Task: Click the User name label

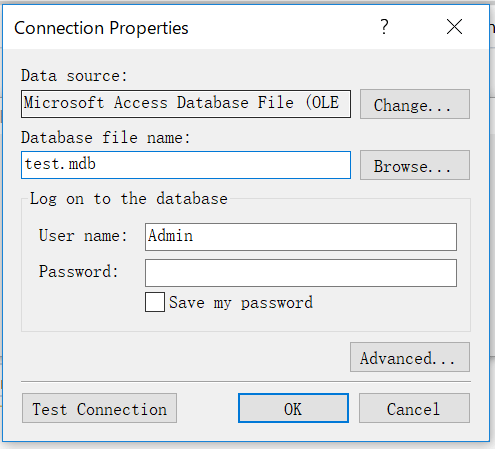Action: point(83,235)
